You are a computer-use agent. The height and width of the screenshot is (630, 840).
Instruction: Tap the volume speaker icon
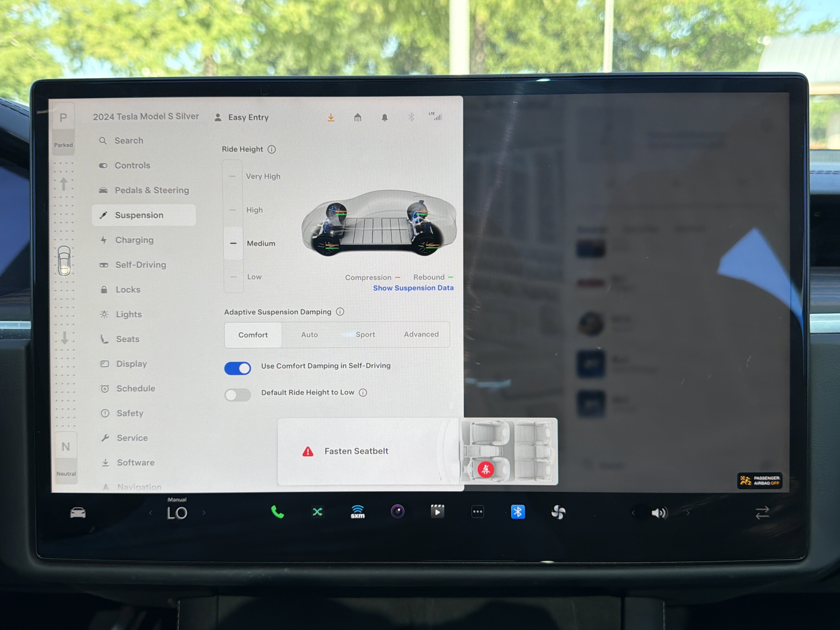[659, 513]
